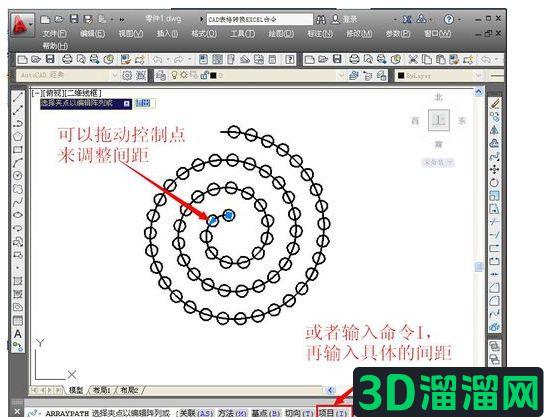Click the black ByLayer color swatch
This screenshot has width=544, height=417.
click(x=401, y=75)
